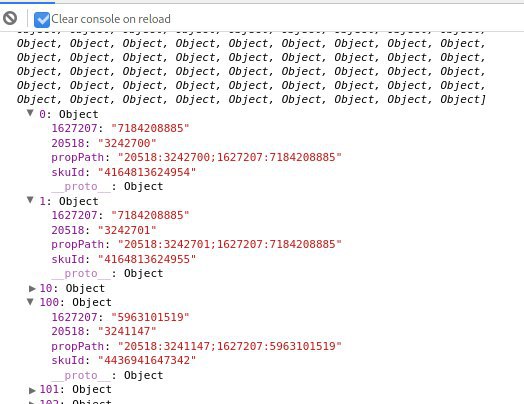Click __proto__ row under object 0
This screenshot has width=524, height=404.
coord(107,186)
